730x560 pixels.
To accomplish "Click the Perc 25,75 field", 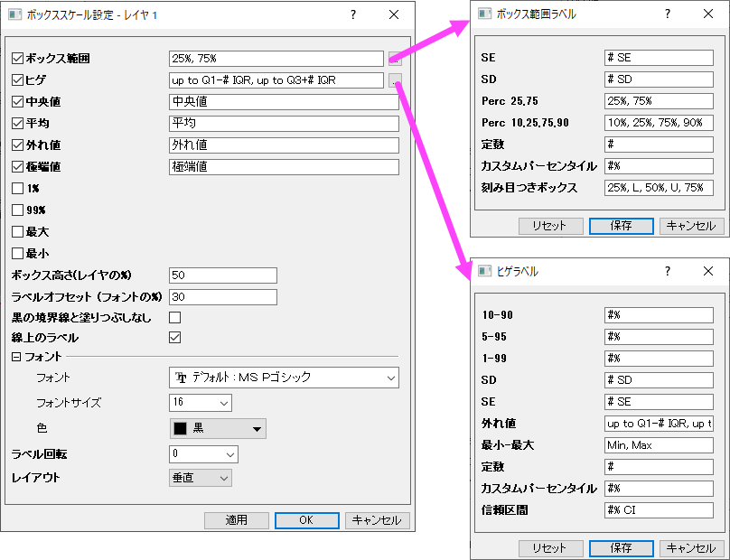I will pyautogui.click(x=659, y=101).
